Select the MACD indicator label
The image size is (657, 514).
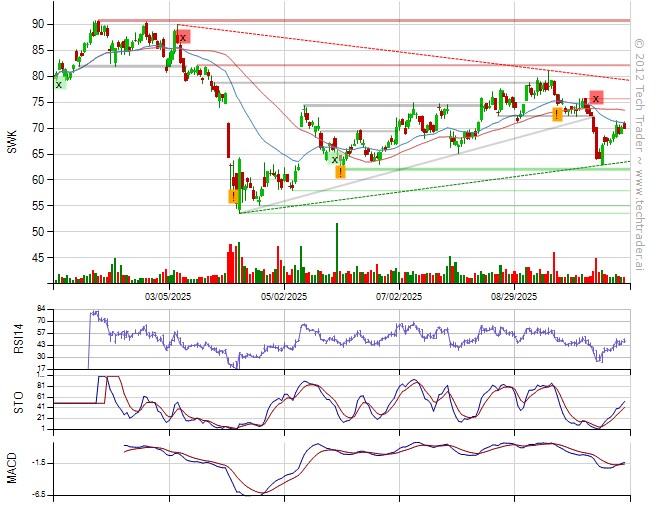12,465
